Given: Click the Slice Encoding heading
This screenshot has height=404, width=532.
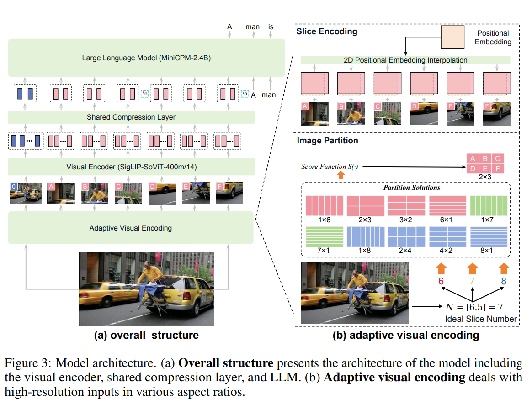Looking at the screenshot, I should 327,31.
